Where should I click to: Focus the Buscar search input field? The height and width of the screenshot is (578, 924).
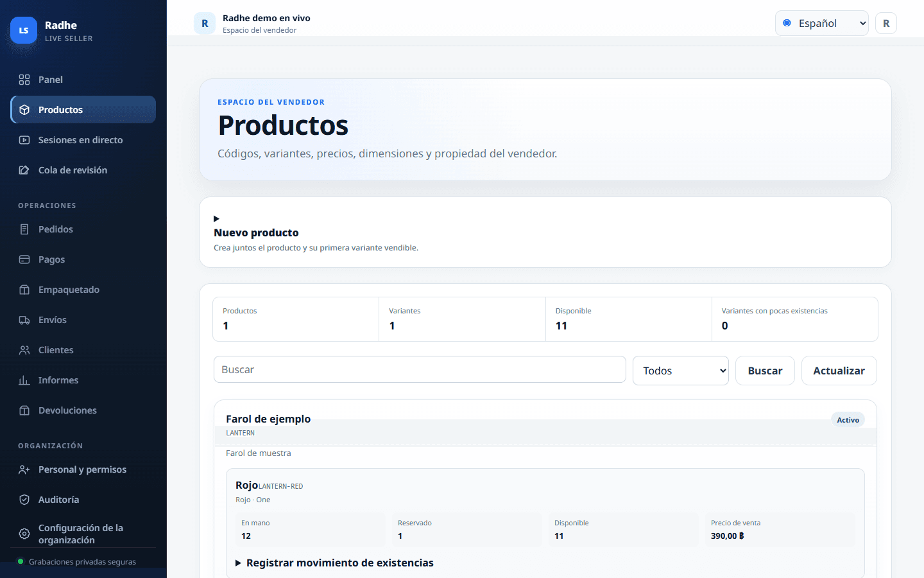420,369
